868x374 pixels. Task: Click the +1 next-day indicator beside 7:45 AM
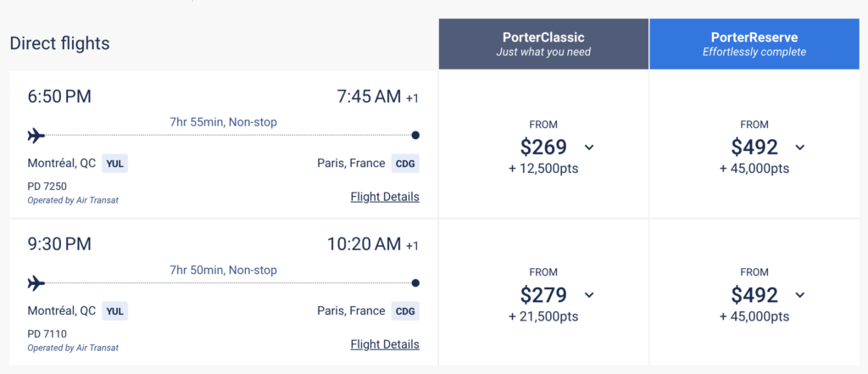coord(412,98)
